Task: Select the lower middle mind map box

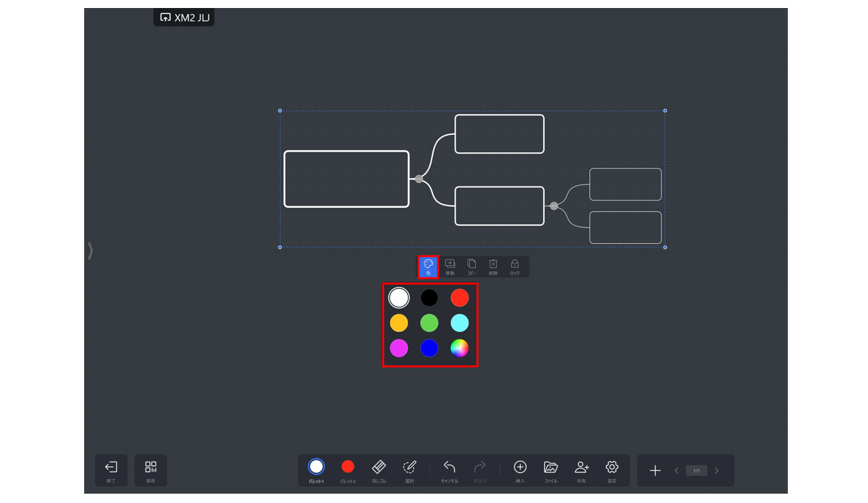Action: [499, 206]
